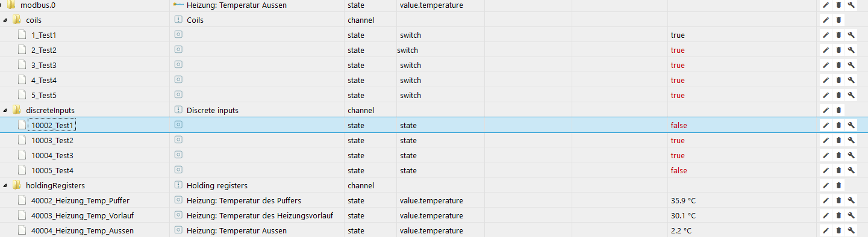Open custom settings wrench for 40002_Heizung_Temp_Puffer
Viewport: 868px width, 237px height.
852,200
